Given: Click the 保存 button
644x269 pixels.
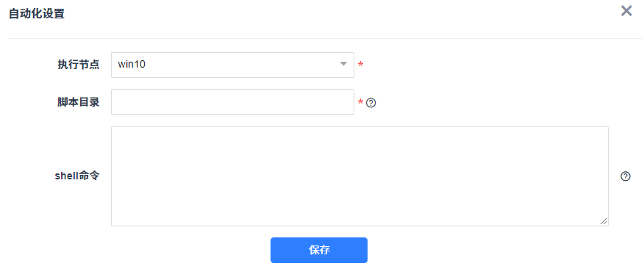Looking at the screenshot, I should click(x=319, y=250).
